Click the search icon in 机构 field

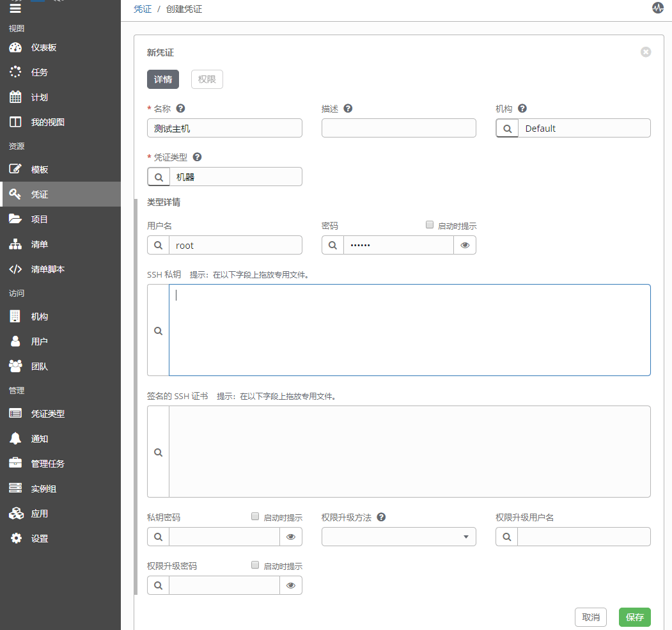click(x=507, y=129)
